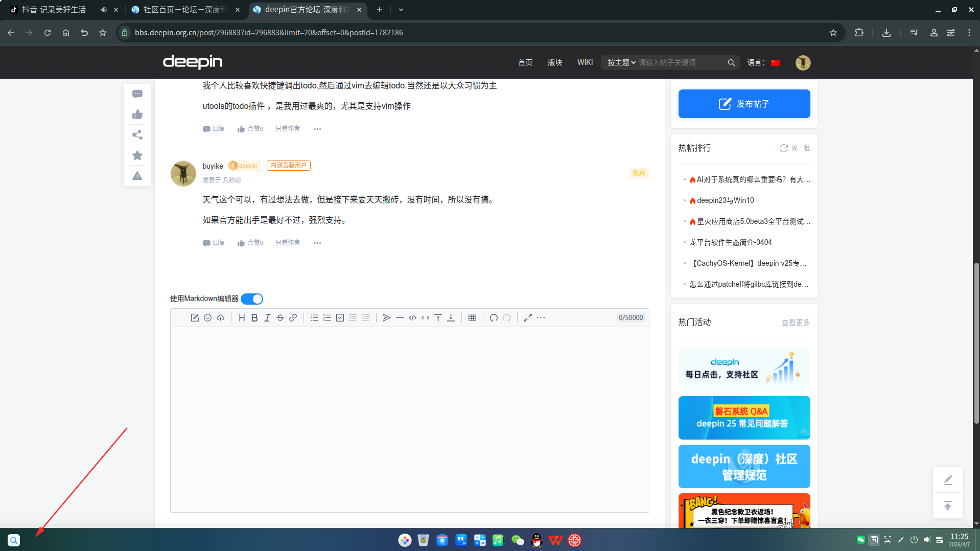
Task: Insert inline code with the <> icon
Action: 425,318
